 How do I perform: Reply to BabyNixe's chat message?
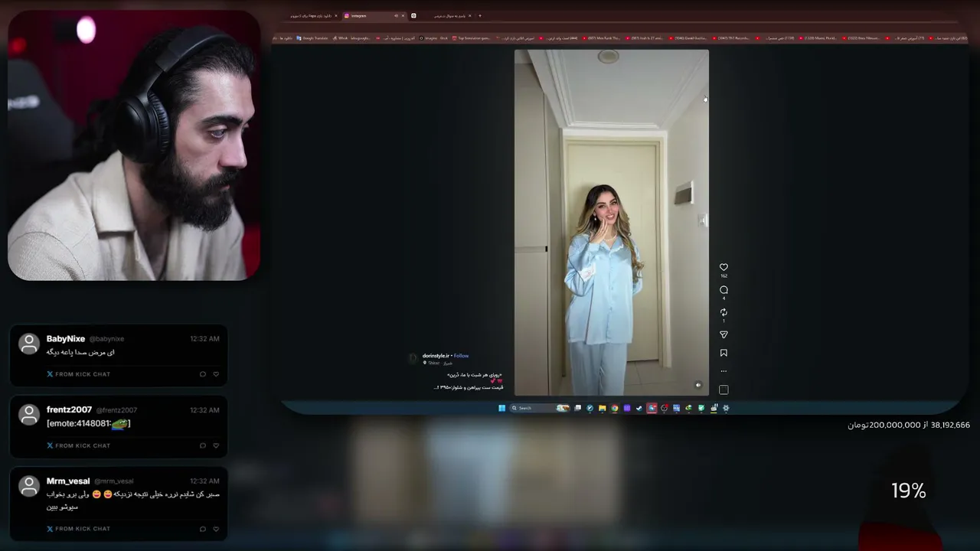tap(203, 374)
